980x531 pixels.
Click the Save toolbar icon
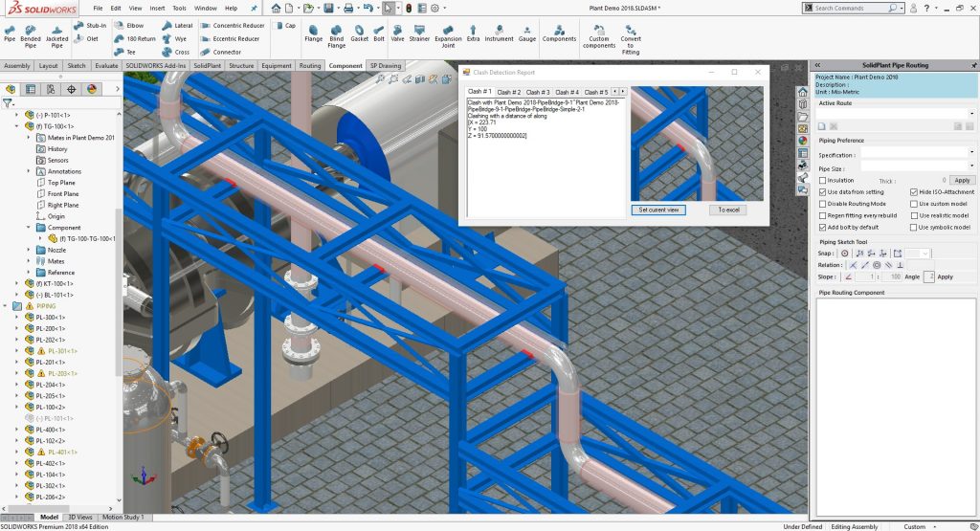click(329, 8)
